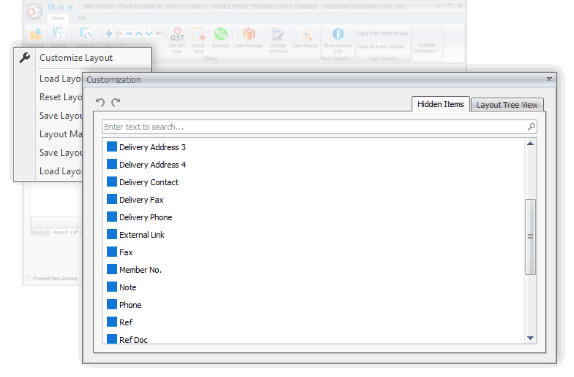Redo the change in Customization
The width and height of the screenshot is (574, 377).
coord(116,102)
